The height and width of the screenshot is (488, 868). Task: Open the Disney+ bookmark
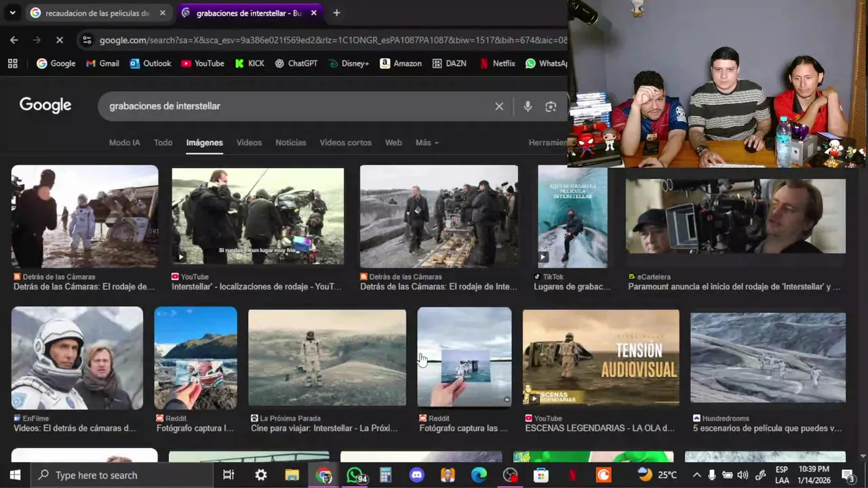[349, 63]
